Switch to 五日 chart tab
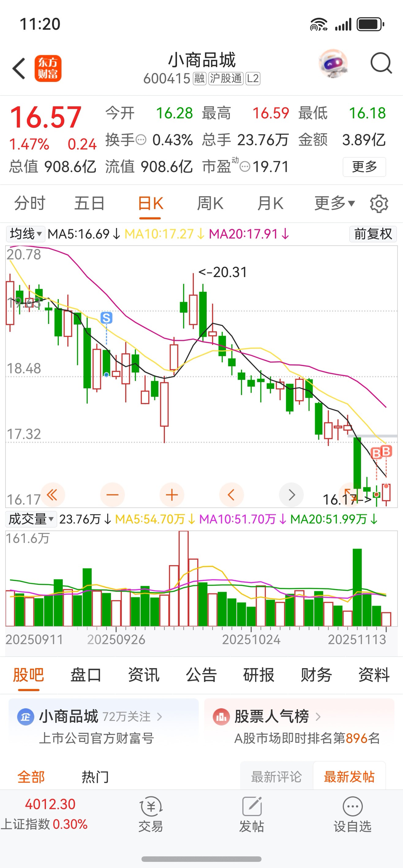This screenshot has height=868, width=403. tap(89, 203)
